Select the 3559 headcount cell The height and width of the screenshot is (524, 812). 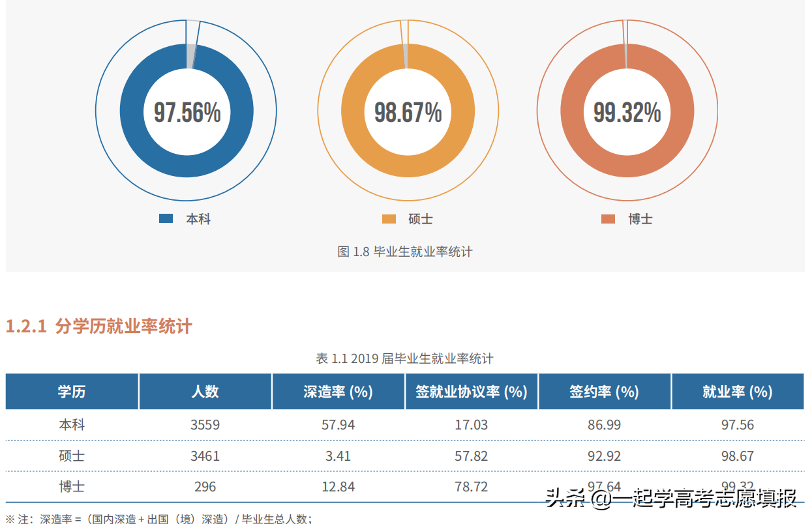click(205, 425)
